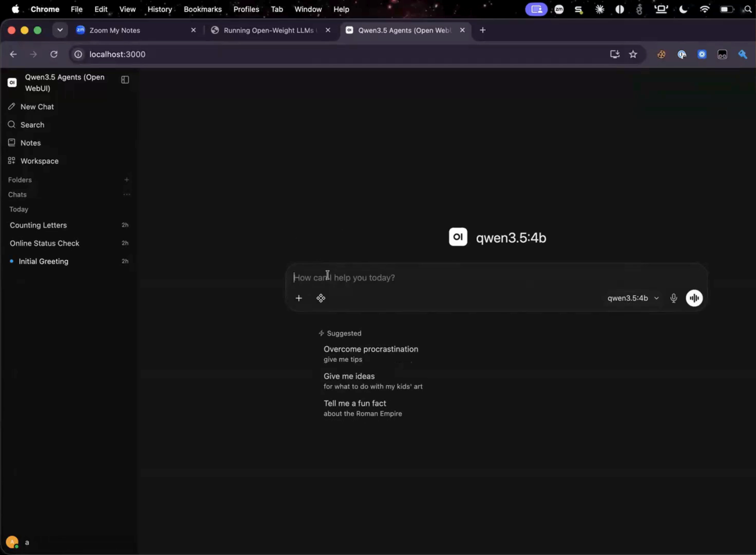
Task: Click the install app icon in address bar
Action: coord(615,54)
